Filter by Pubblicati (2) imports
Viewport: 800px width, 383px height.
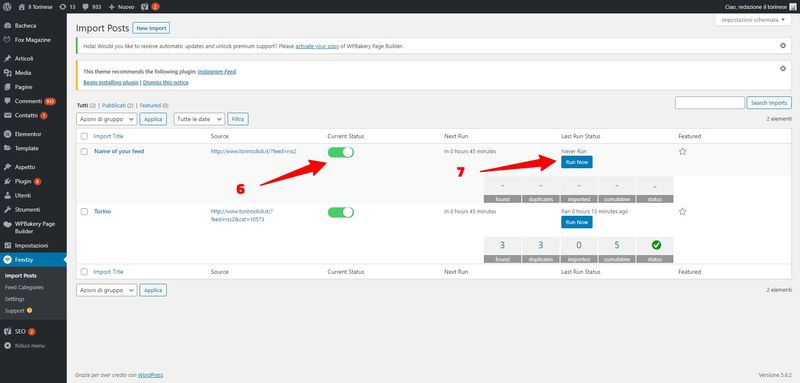(117, 105)
